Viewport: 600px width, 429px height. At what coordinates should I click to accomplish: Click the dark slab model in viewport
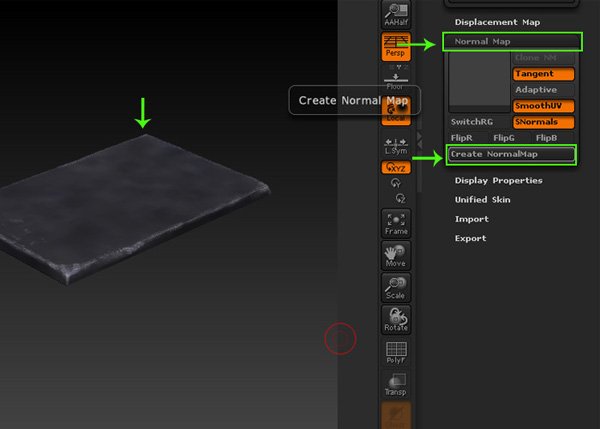coord(134,209)
